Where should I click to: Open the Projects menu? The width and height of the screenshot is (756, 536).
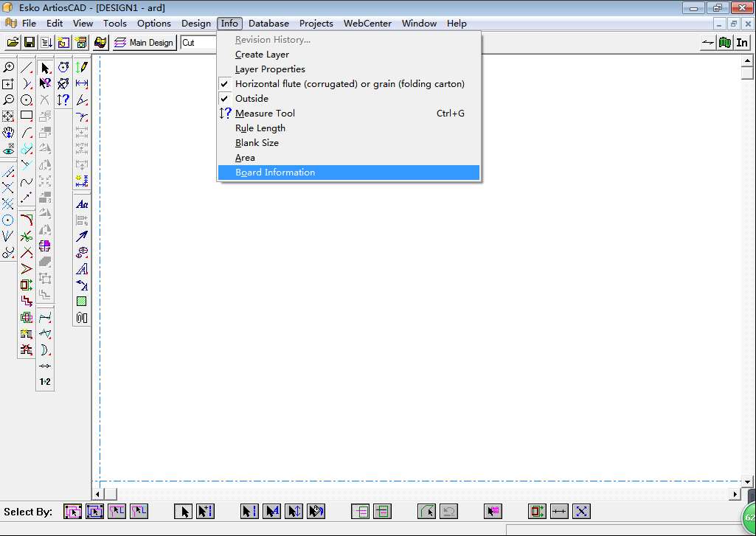tap(316, 23)
